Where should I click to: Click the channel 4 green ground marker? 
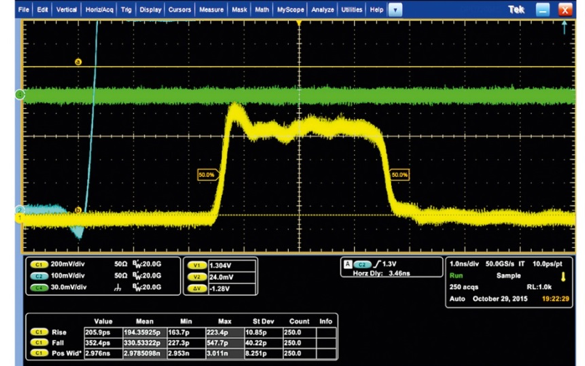point(19,94)
